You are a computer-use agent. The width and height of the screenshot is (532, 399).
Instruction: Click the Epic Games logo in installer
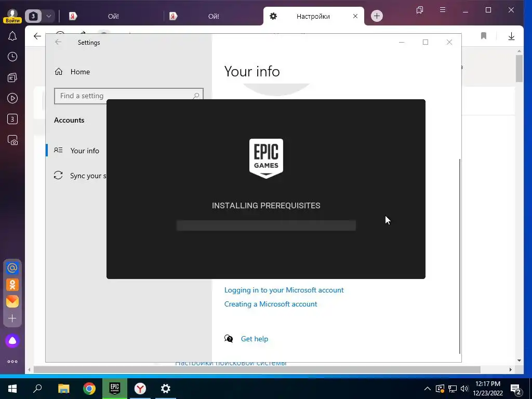pos(266,158)
